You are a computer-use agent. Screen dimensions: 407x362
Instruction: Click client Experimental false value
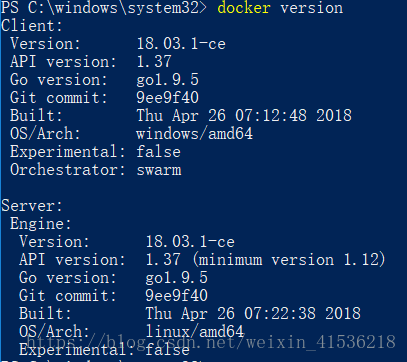point(159,152)
